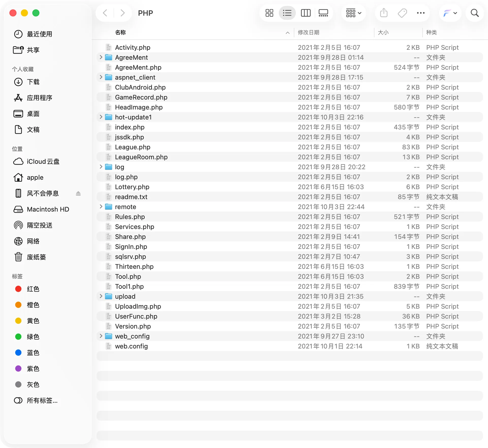Go forward with the right arrow
The image size is (488, 448).
pos(123,13)
